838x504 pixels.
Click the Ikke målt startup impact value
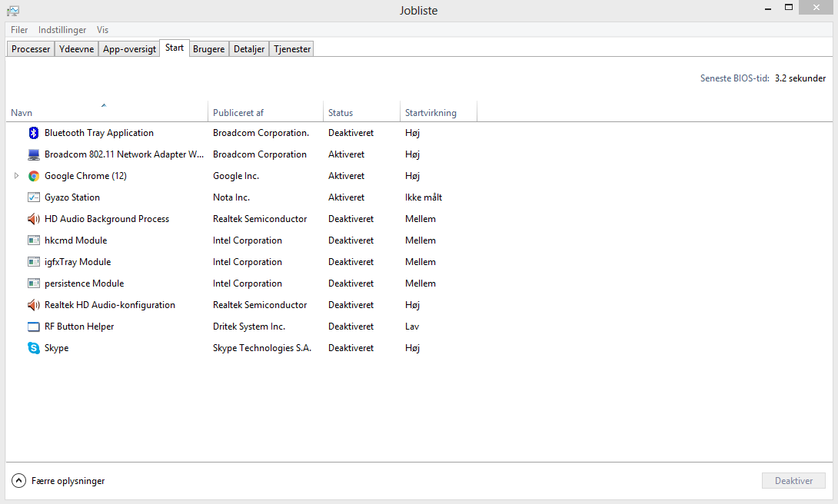pos(424,197)
